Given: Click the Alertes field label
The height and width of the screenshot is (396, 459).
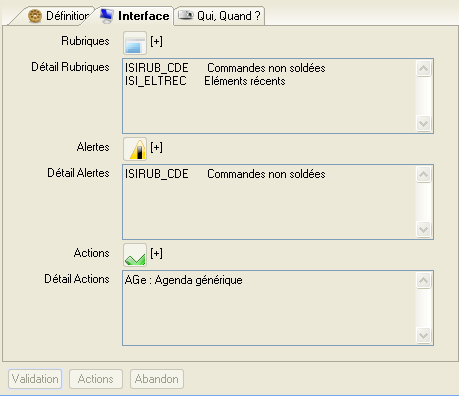Looking at the screenshot, I should click(x=93, y=147).
